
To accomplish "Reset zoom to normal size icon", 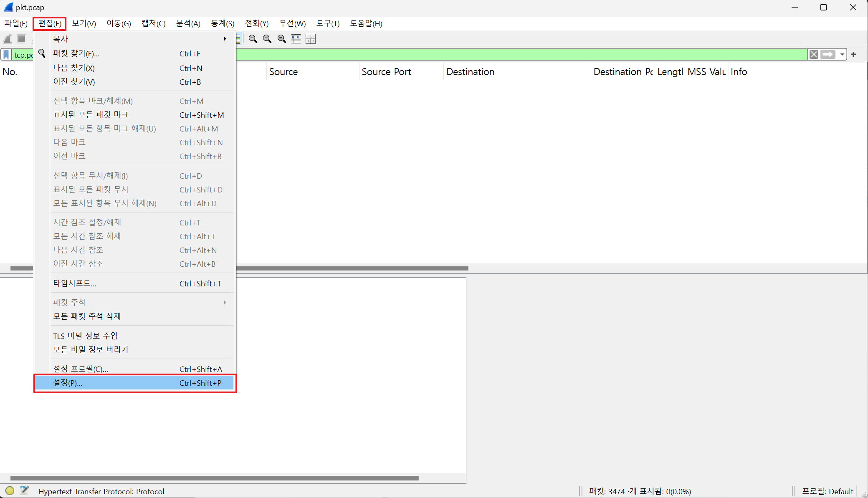I will coord(282,39).
